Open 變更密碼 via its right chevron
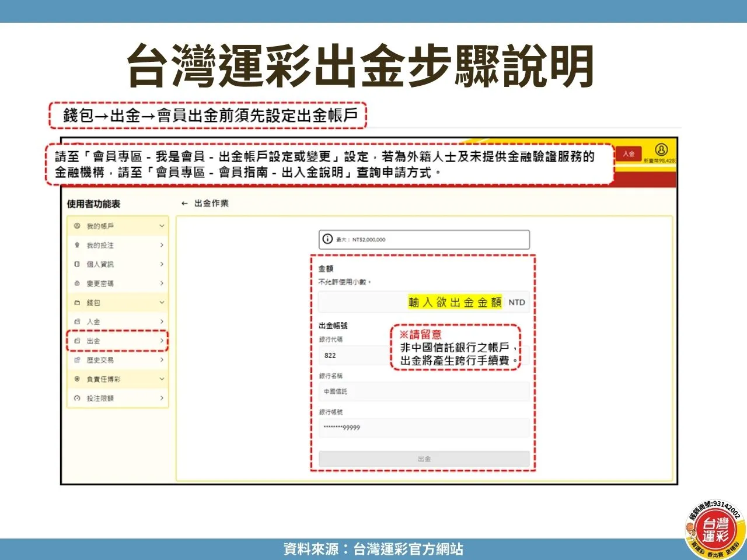The height and width of the screenshot is (560, 747). 162,283
